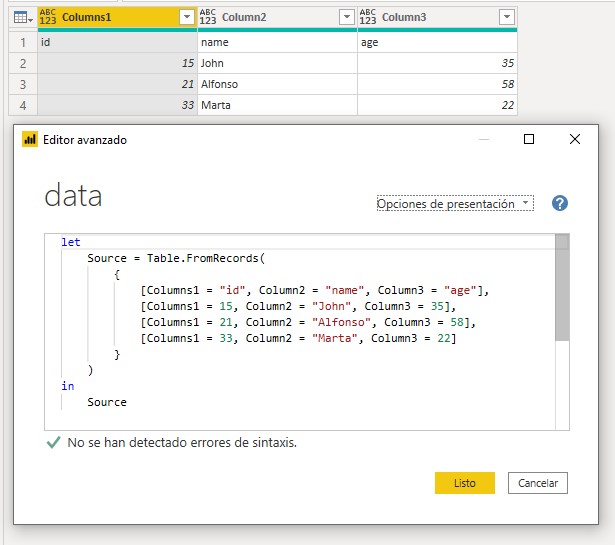Click the cell containing 'id'

coord(117,42)
